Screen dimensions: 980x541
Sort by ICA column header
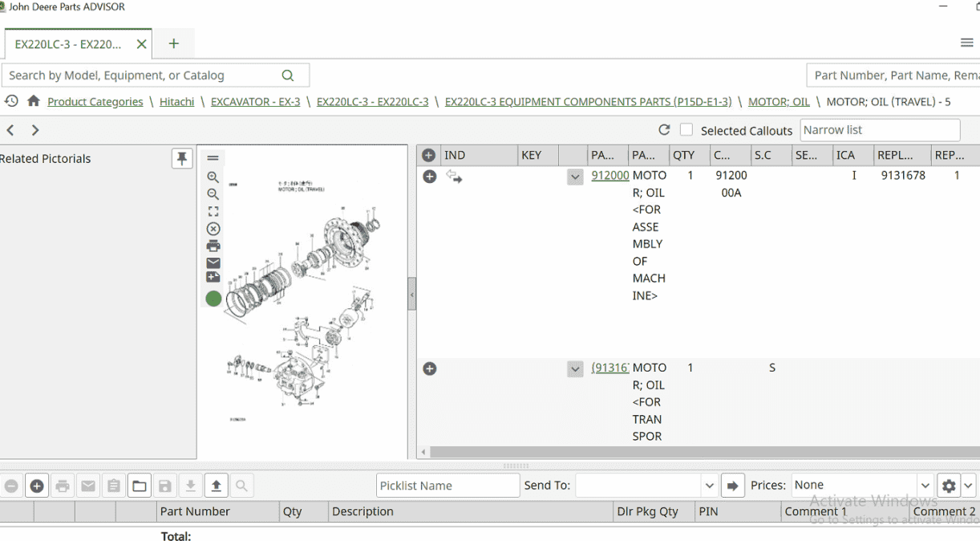click(x=852, y=155)
